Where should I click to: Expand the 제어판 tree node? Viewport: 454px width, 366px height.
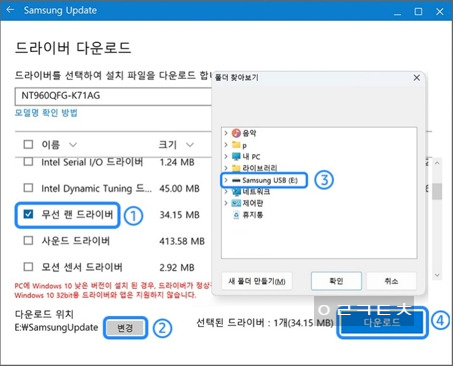tap(226, 203)
